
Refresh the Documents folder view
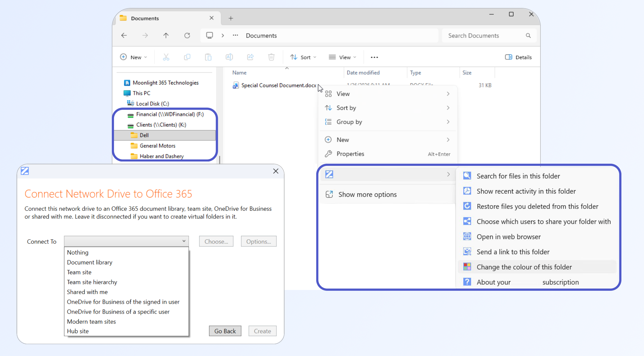coord(187,35)
